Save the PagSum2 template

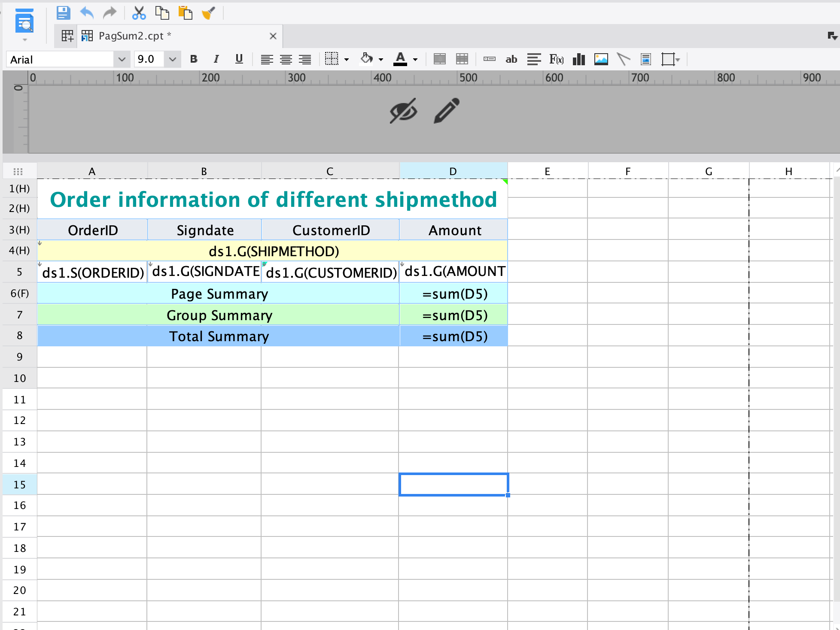coord(63,13)
